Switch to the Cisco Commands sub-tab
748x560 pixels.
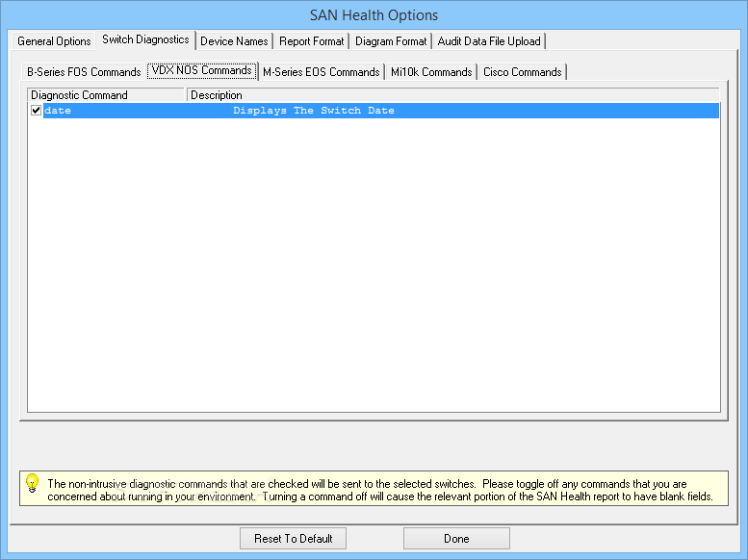523,72
